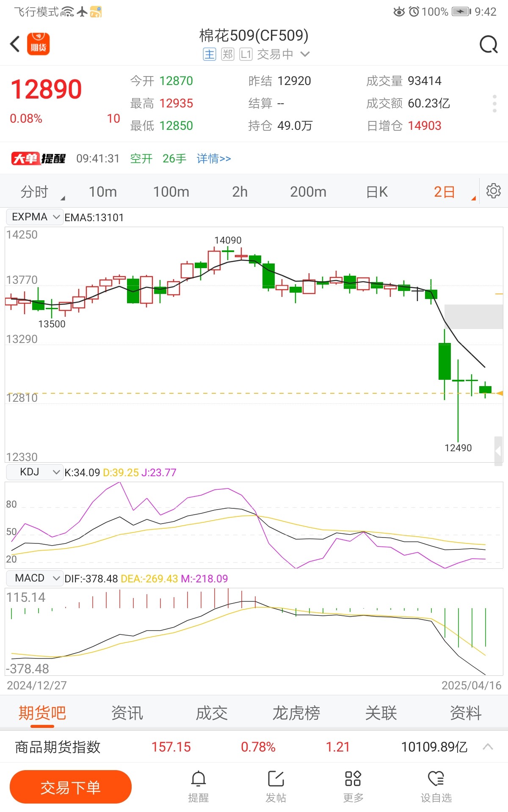This screenshot has width=508, height=812.
Task: Switch to the 资讯 tab
Action: (127, 713)
